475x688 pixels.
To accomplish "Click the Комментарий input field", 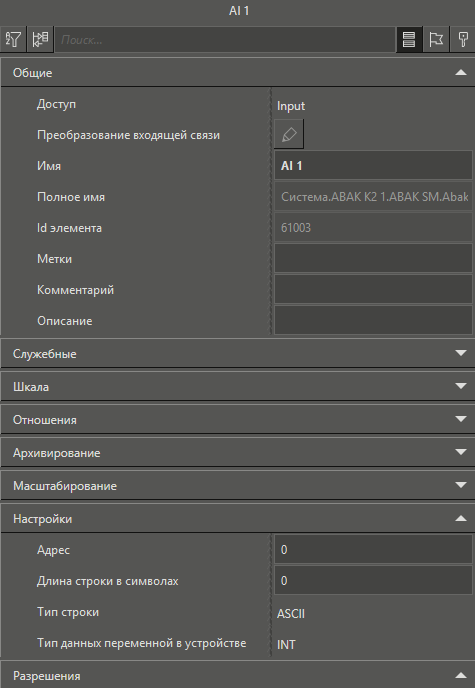I will [373, 290].
